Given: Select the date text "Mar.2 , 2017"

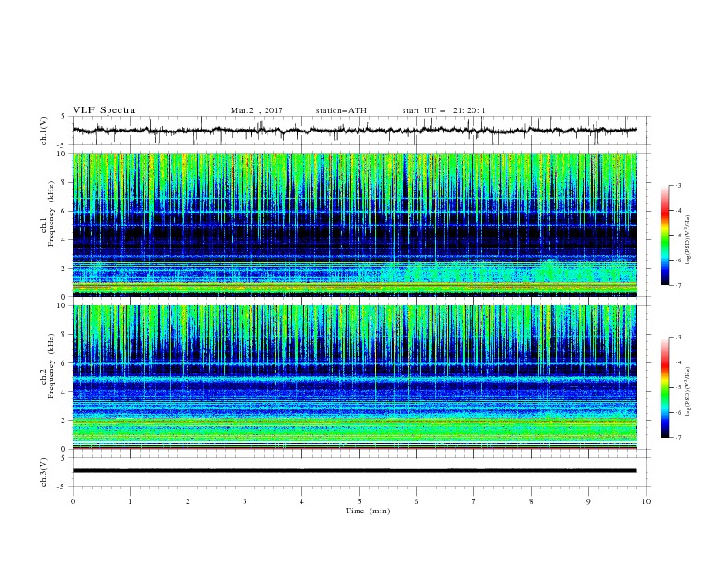Looking at the screenshot, I should [256, 110].
